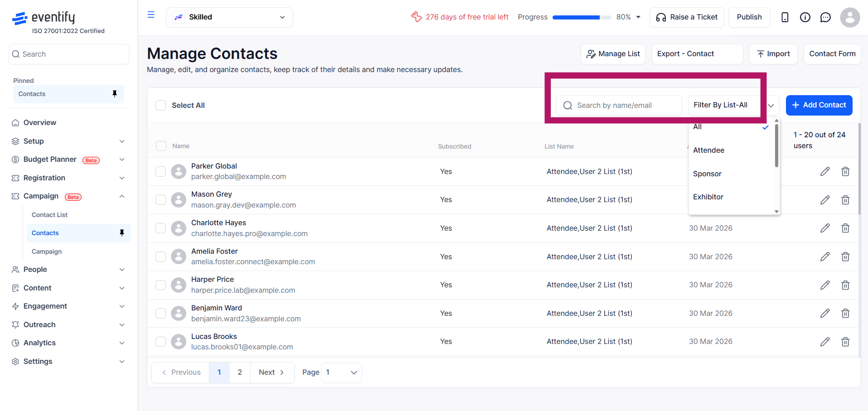The width and height of the screenshot is (868, 411).
Task: Select Amelia Foster row checkbox
Action: (161, 256)
